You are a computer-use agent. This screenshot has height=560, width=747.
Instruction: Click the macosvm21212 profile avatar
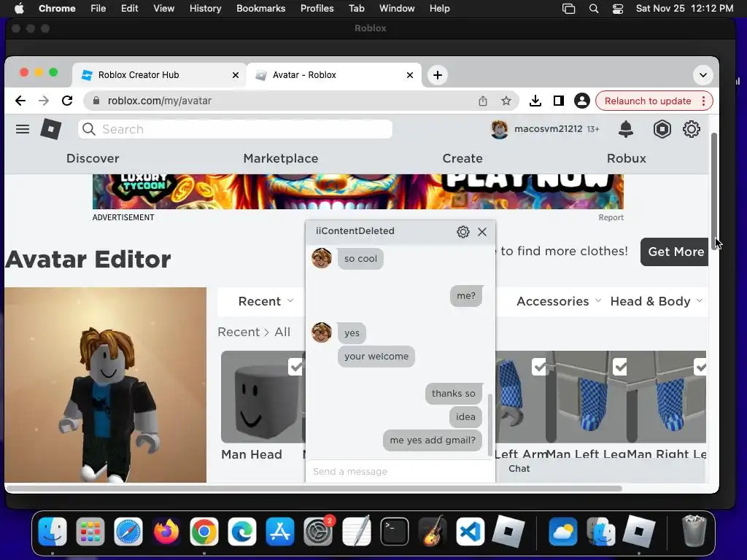499,129
